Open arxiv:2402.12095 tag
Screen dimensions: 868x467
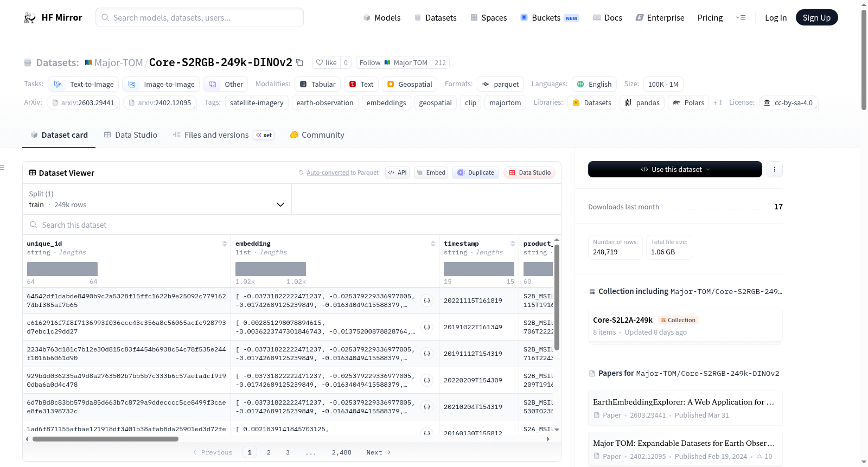tap(160, 103)
